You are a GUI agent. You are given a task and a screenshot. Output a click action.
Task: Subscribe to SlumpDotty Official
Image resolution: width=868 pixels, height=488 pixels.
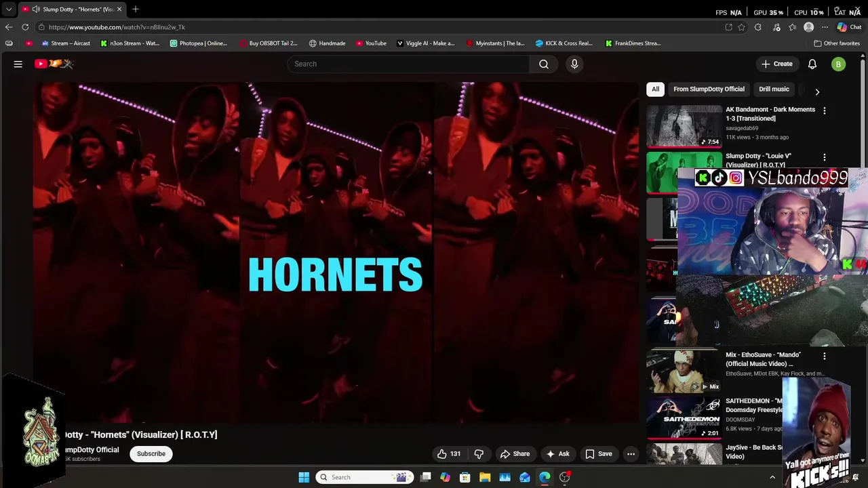[151, 454]
